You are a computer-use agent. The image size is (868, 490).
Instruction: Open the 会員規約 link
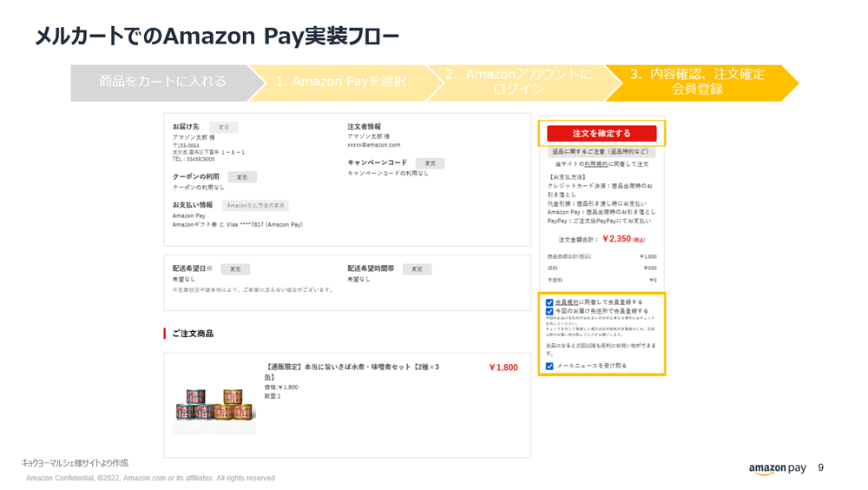click(567, 302)
